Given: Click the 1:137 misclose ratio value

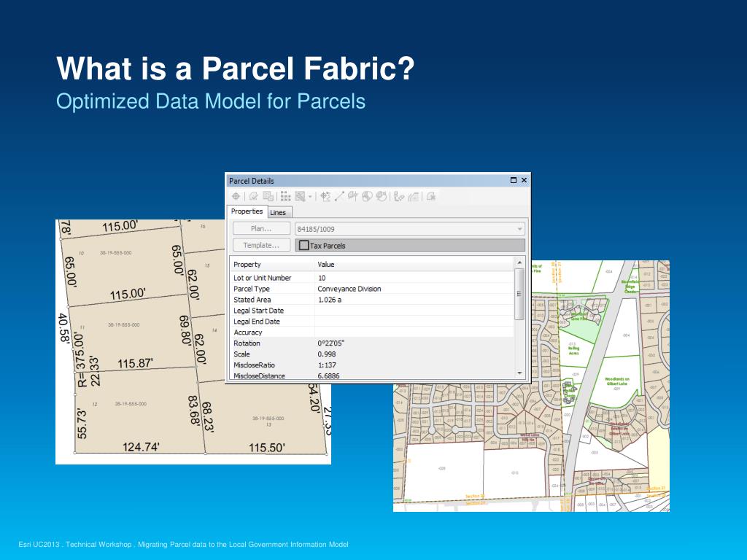Looking at the screenshot, I should tap(327, 365).
